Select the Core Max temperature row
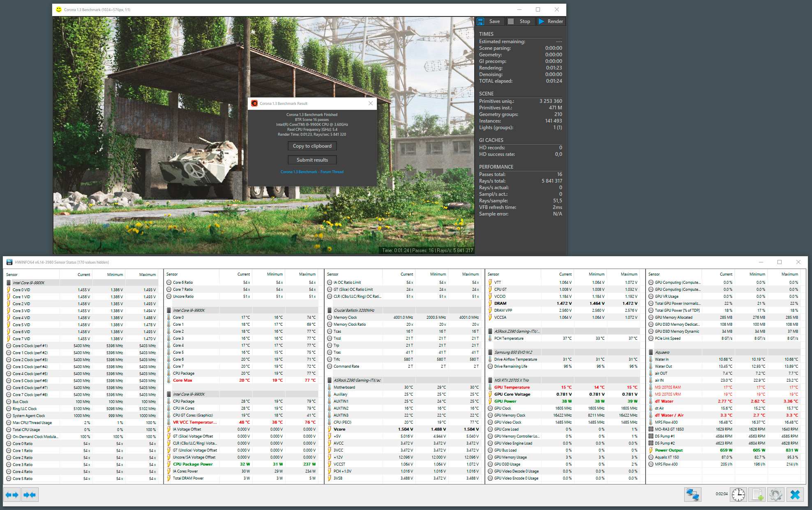The height and width of the screenshot is (510, 812). coord(182,380)
